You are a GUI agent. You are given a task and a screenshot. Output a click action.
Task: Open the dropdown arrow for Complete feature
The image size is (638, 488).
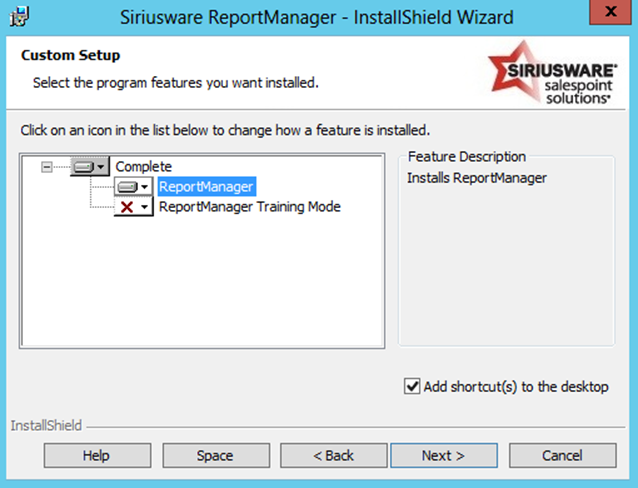click(x=102, y=167)
